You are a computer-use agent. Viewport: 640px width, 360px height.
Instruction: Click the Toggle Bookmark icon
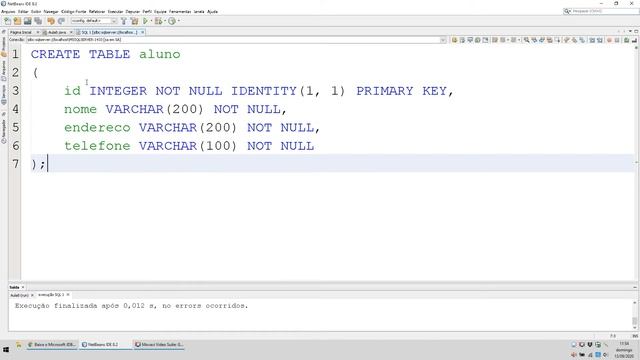point(582,40)
